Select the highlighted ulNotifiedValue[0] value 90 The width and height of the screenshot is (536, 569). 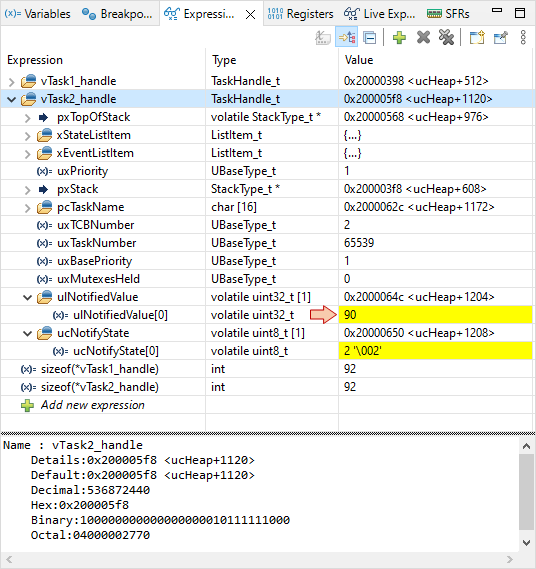435,315
